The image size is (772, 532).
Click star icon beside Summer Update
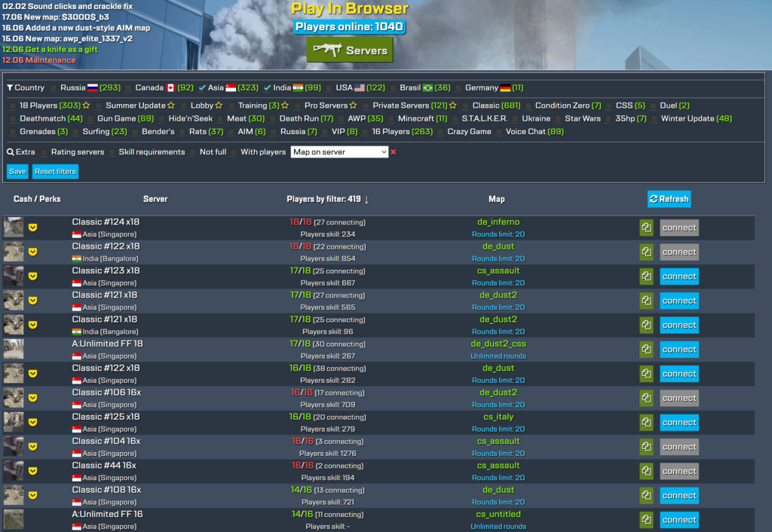coord(171,105)
